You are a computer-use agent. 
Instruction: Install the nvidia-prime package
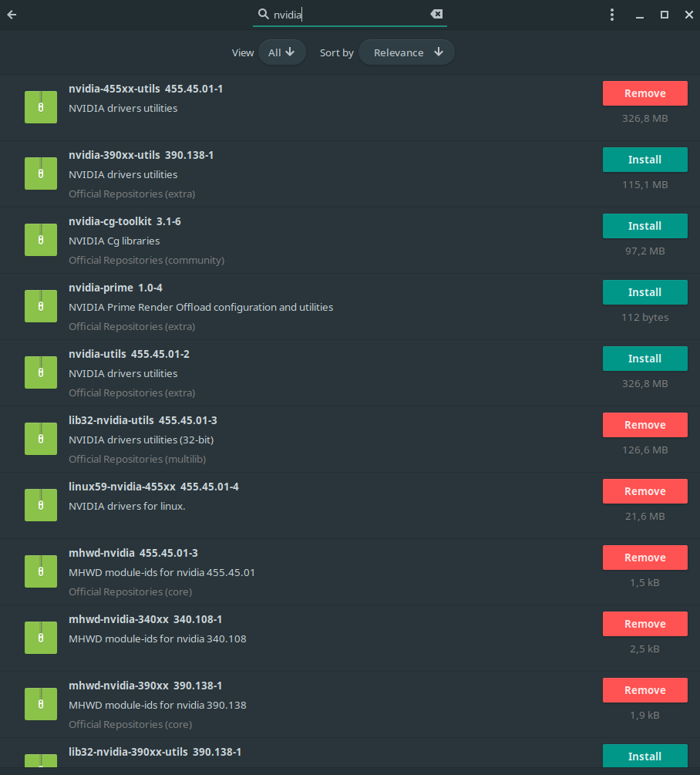coord(644,292)
